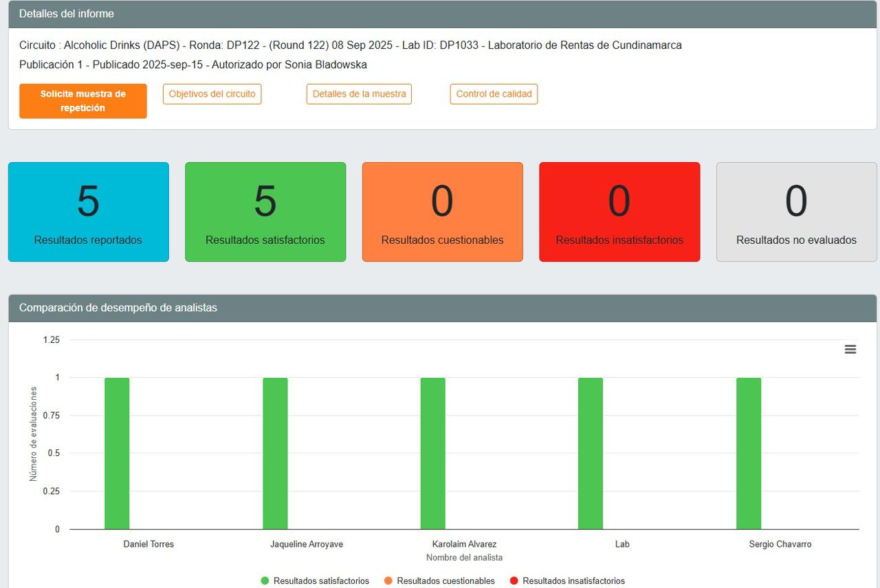Click the 'Lab' green bar in chart
Screen dimensions: 880x588
pyautogui.click(x=590, y=453)
